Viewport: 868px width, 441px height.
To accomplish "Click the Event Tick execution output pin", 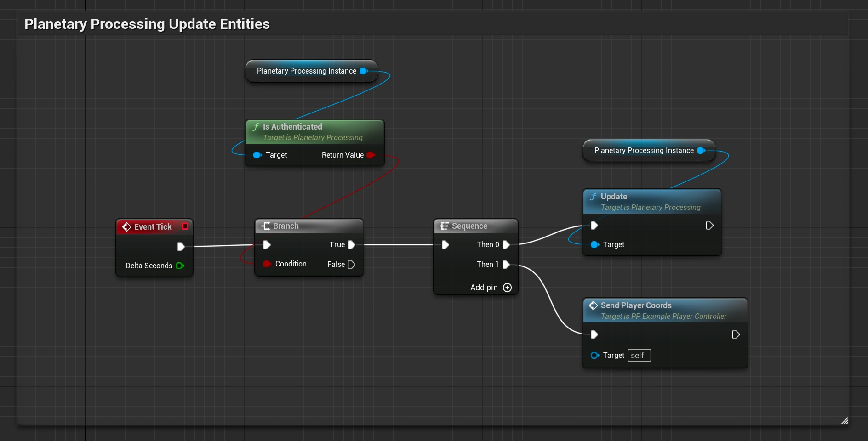I will tap(181, 247).
